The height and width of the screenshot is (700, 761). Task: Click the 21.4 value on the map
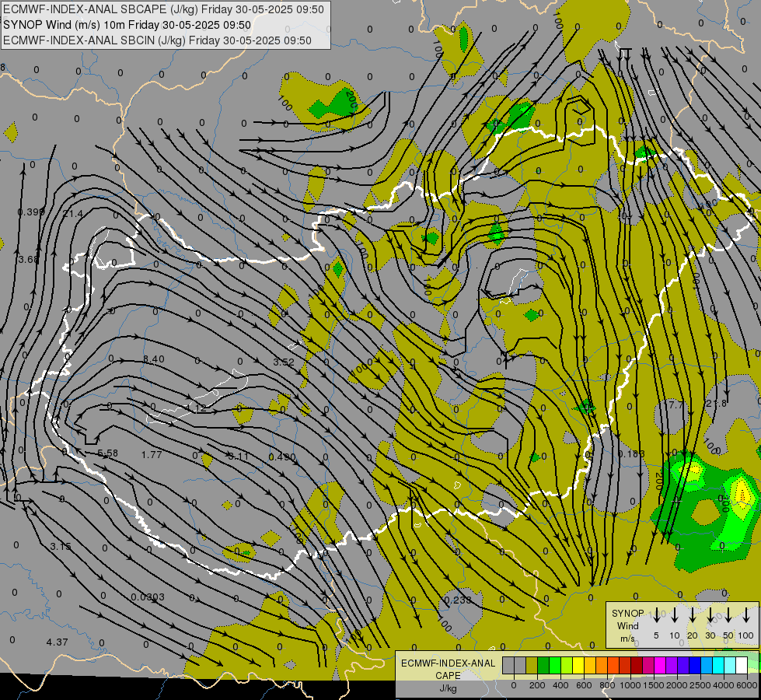click(x=73, y=214)
